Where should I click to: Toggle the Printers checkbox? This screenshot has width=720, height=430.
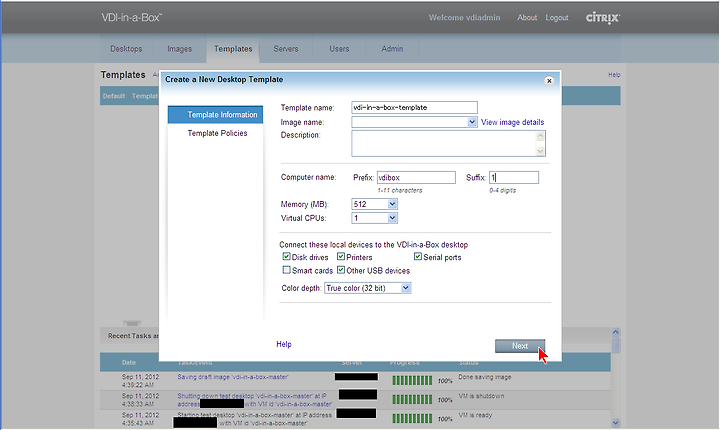tap(341, 256)
